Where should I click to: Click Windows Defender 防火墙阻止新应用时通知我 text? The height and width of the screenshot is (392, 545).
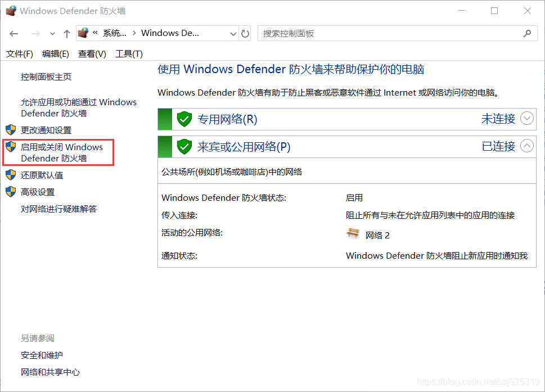437,256
